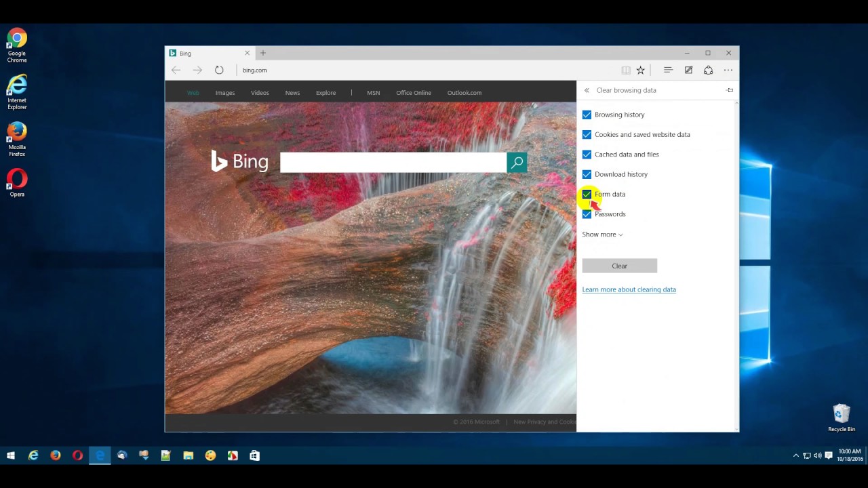Add page to favorites with star icon

pos(640,70)
